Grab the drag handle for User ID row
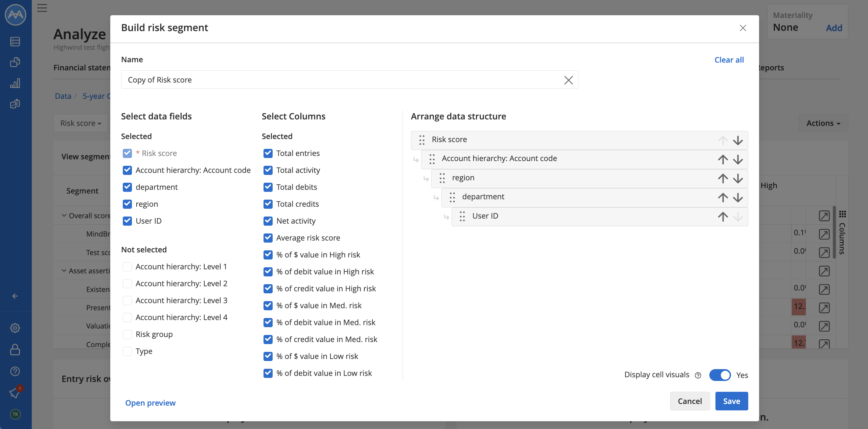 462,217
